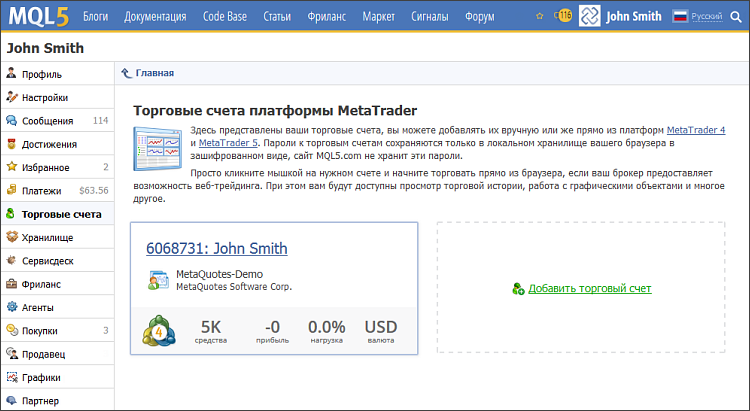Screen dimensions: 750x411
Task: Select Агенты in sidebar
Action: click(x=57, y=307)
